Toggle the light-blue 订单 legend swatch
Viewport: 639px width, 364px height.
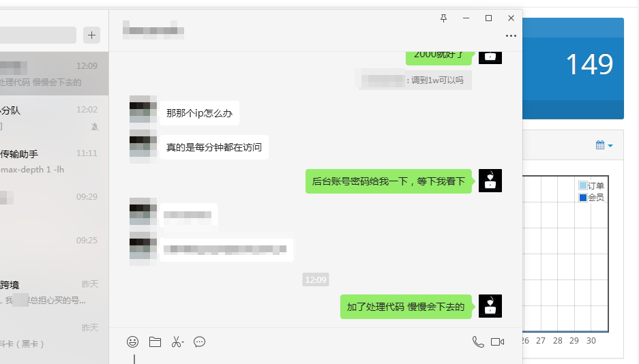coord(583,185)
